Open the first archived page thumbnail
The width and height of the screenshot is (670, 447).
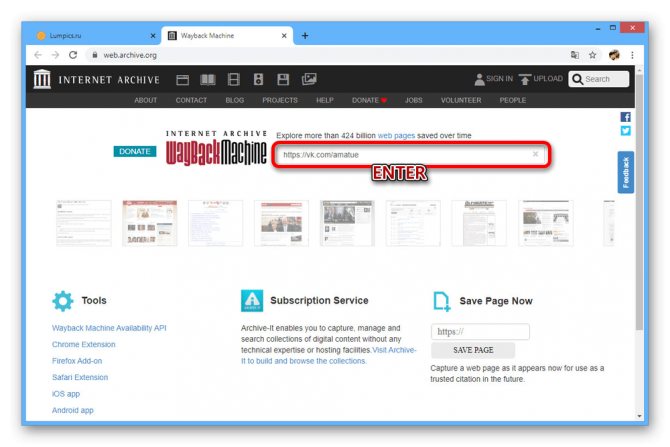coord(84,223)
